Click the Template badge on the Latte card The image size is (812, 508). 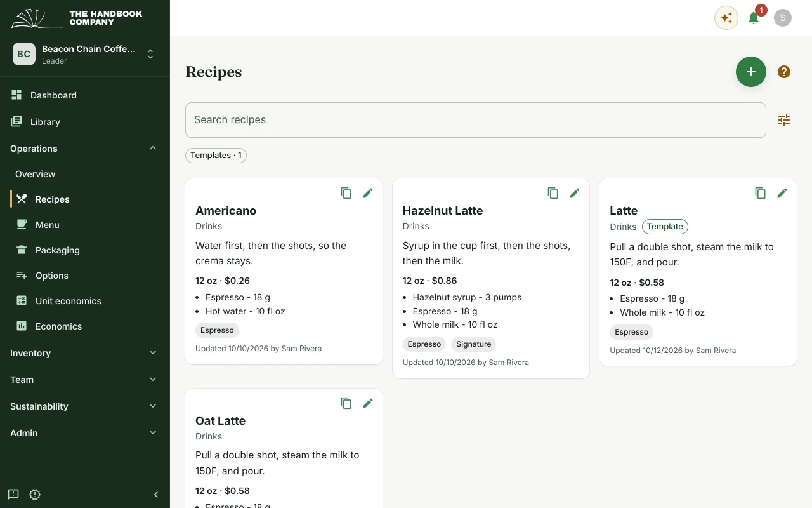tap(665, 227)
